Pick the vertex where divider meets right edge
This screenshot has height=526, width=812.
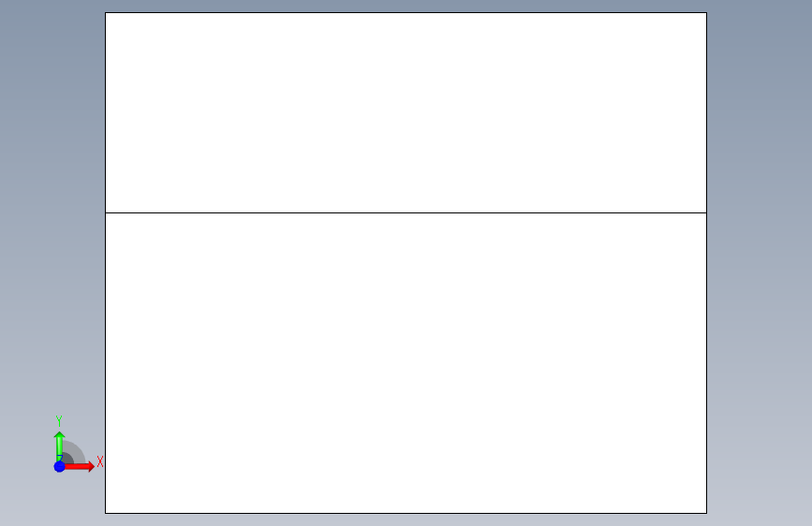(x=707, y=212)
